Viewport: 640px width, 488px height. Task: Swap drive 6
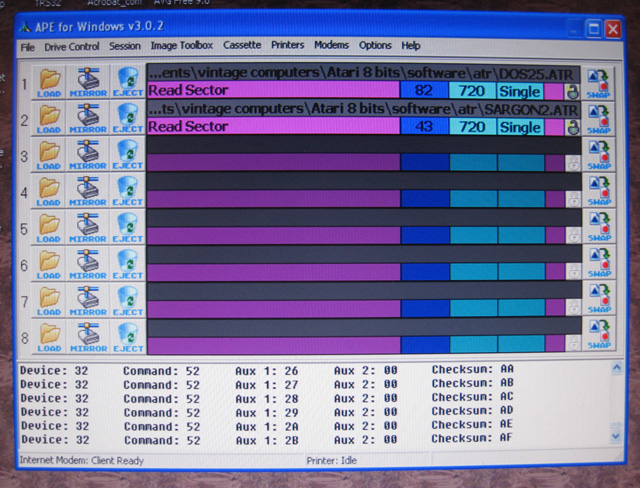[x=598, y=263]
